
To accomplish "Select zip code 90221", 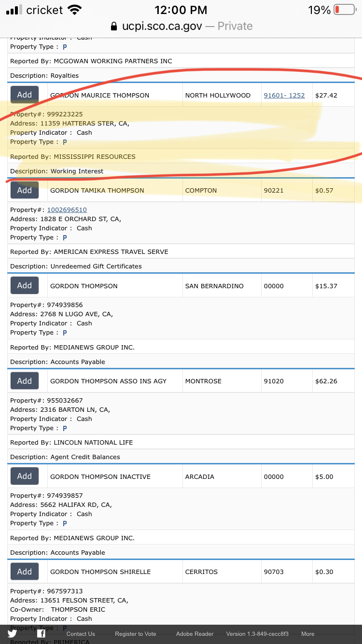I will tap(274, 190).
